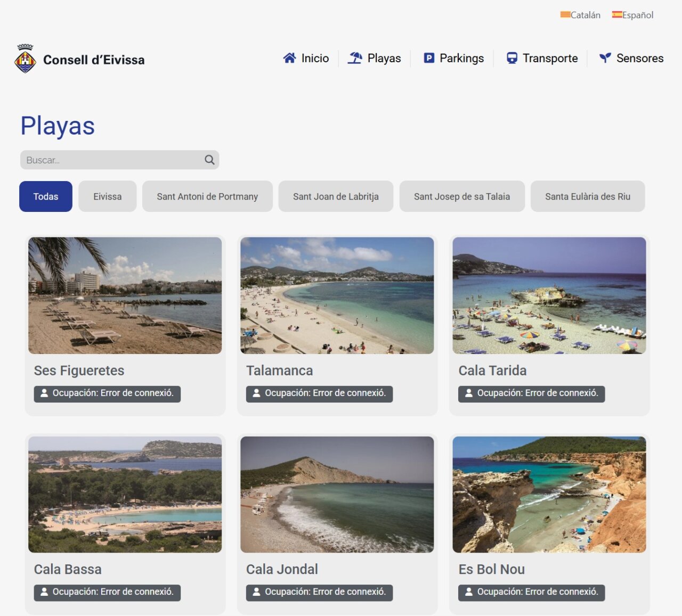The width and height of the screenshot is (682, 616).
Task: Click the Spanish flag icon
Action: click(x=617, y=15)
